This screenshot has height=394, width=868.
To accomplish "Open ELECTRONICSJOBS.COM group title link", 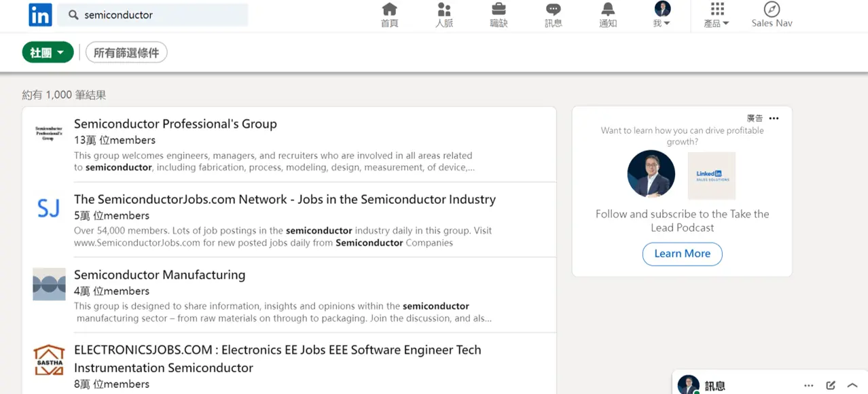I will tap(278, 359).
